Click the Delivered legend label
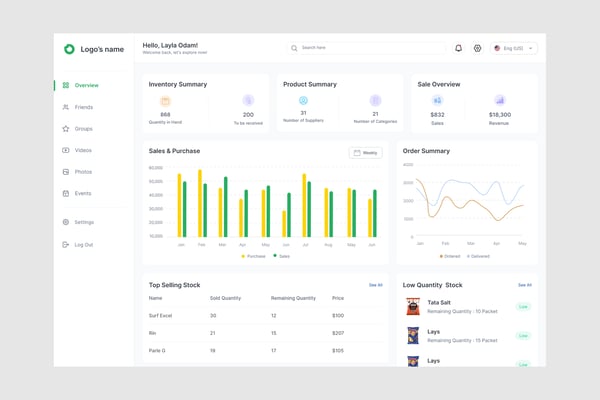 (x=480, y=256)
